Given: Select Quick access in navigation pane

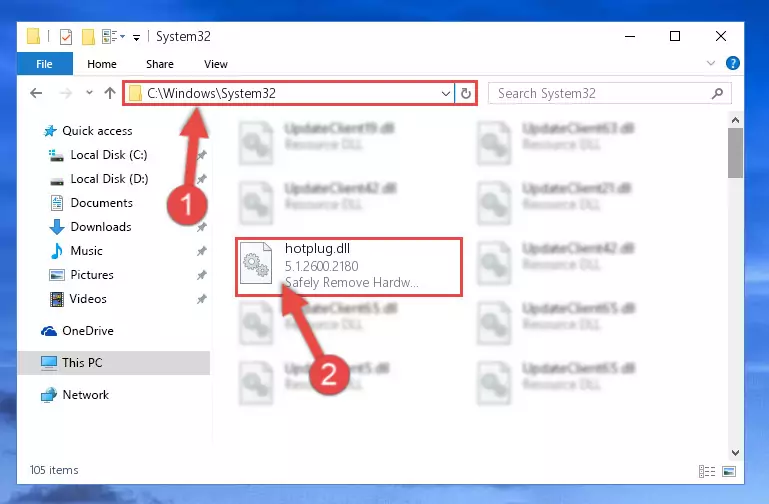Looking at the screenshot, I should [x=97, y=131].
